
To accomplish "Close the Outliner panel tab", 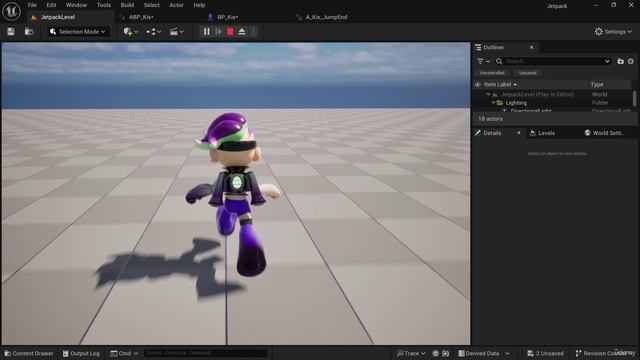I will tap(531, 47).
